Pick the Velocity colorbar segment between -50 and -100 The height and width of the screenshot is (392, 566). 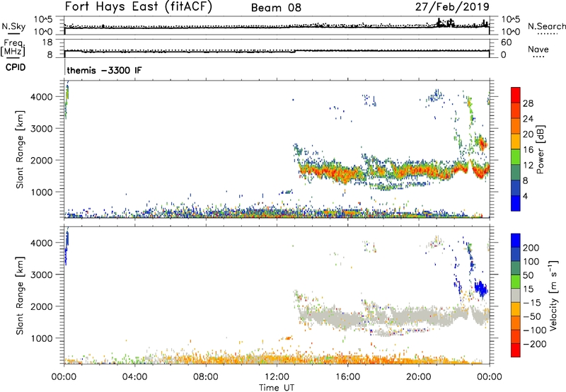(516, 323)
